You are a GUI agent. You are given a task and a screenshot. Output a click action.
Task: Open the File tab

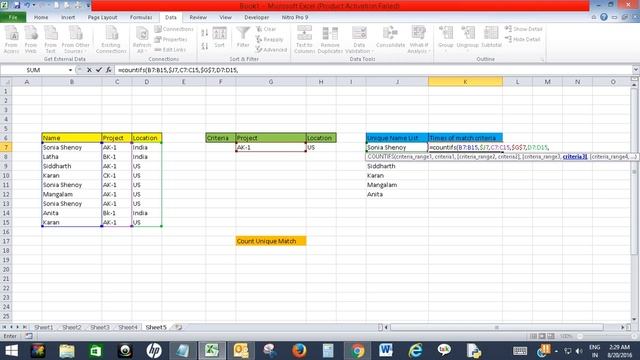click(13, 18)
